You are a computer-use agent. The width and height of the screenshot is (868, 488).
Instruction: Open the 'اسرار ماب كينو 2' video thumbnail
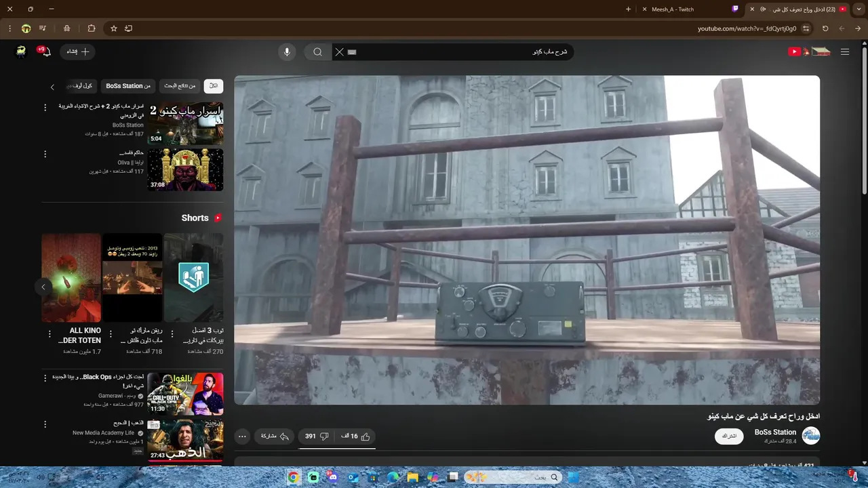coord(186,123)
